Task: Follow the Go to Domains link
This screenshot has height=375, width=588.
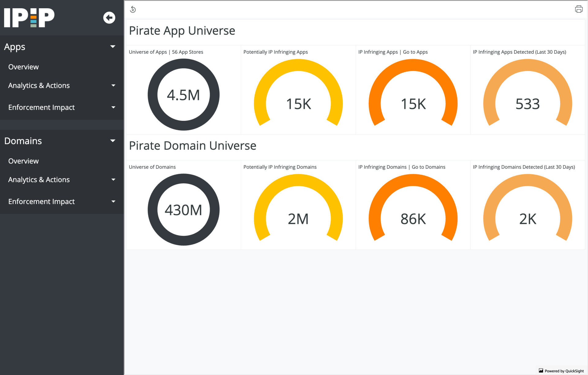Action: click(x=428, y=167)
